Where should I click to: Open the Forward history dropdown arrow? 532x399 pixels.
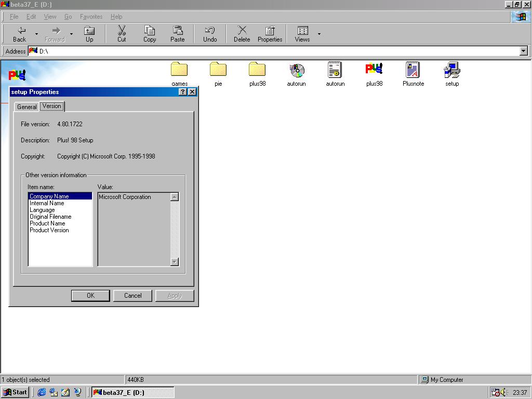[x=71, y=34]
